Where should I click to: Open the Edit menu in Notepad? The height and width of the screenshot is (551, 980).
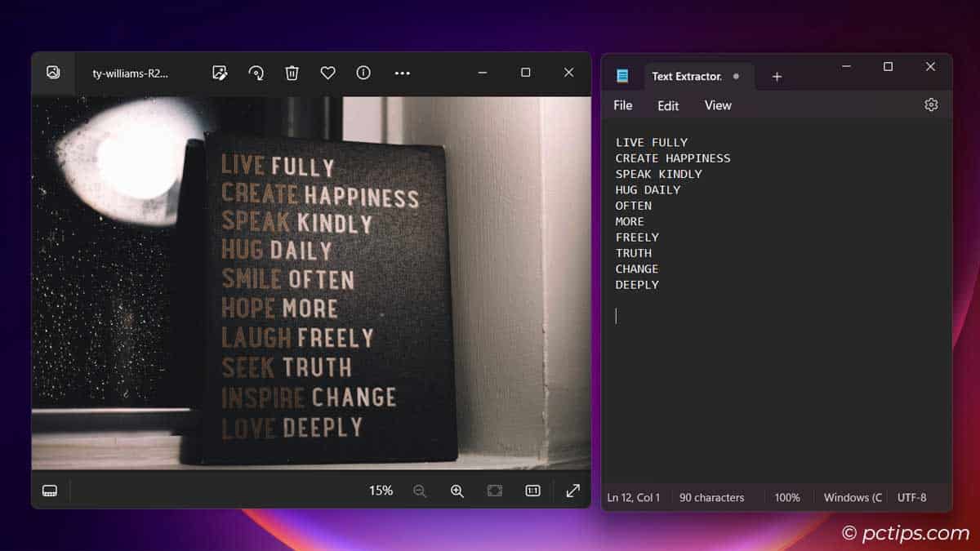pyautogui.click(x=668, y=105)
